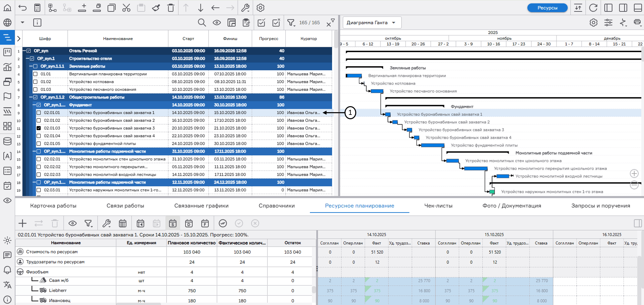Click the Ресурсы button
Viewport: 644px width, 305px height.
547,8
